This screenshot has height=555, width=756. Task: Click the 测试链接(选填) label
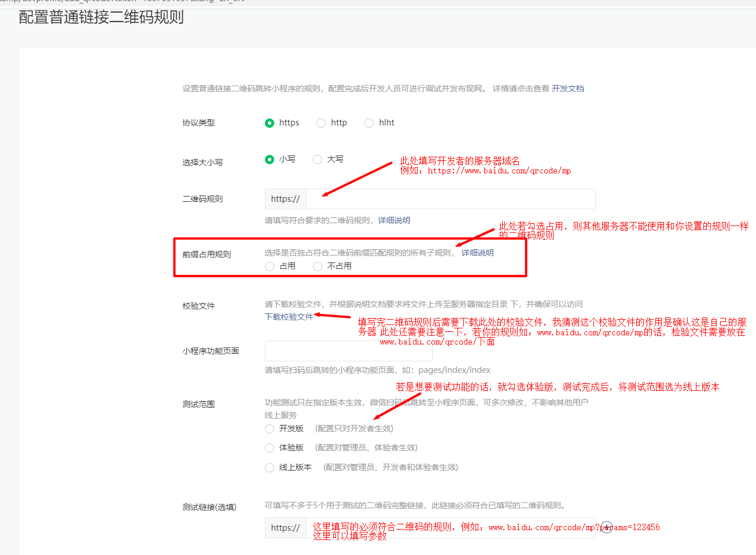[x=209, y=507]
